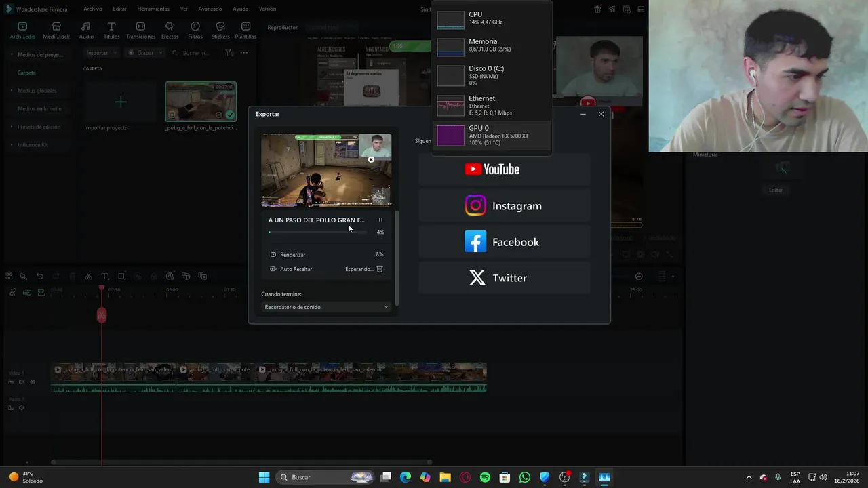Delete the Auto Resaltar task with trash icon
Screen dimensions: 868x488
click(x=380, y=269)
